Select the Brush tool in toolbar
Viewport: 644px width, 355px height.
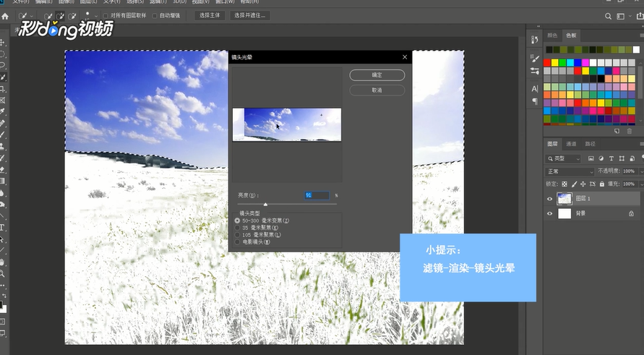click(2, 134)
